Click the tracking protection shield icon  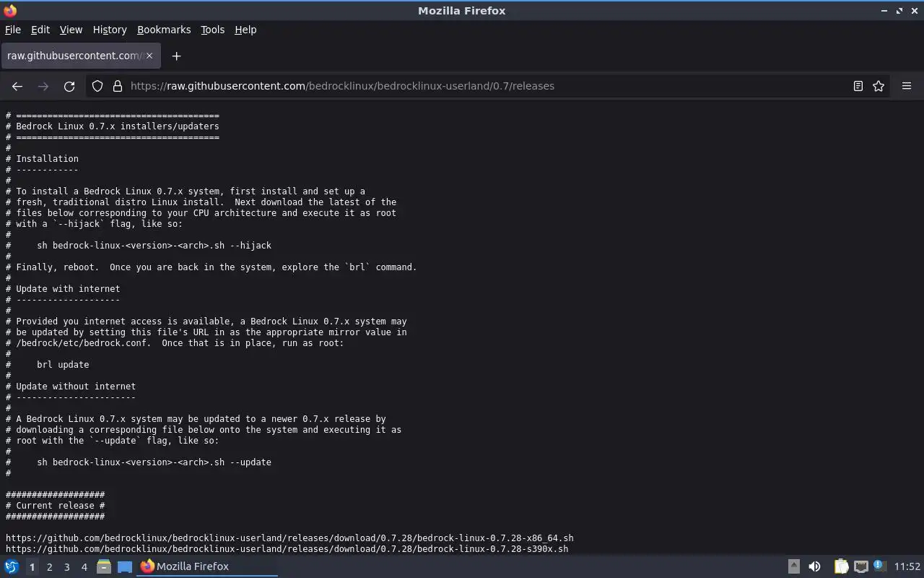pos(97,86)
